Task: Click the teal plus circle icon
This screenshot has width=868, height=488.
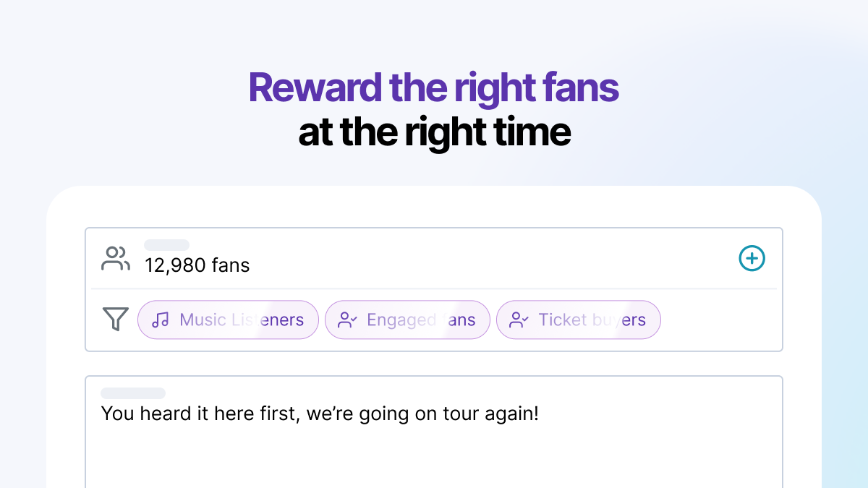Action: point(752,258)
